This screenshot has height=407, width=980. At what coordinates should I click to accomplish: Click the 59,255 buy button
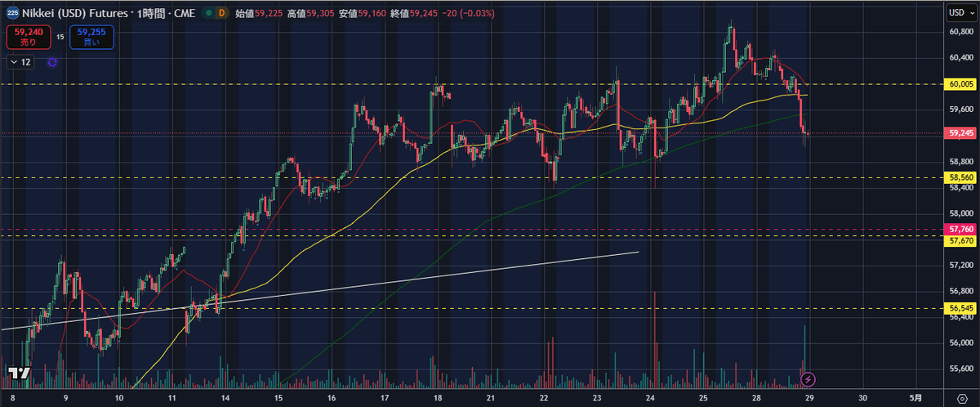(91, 36)
